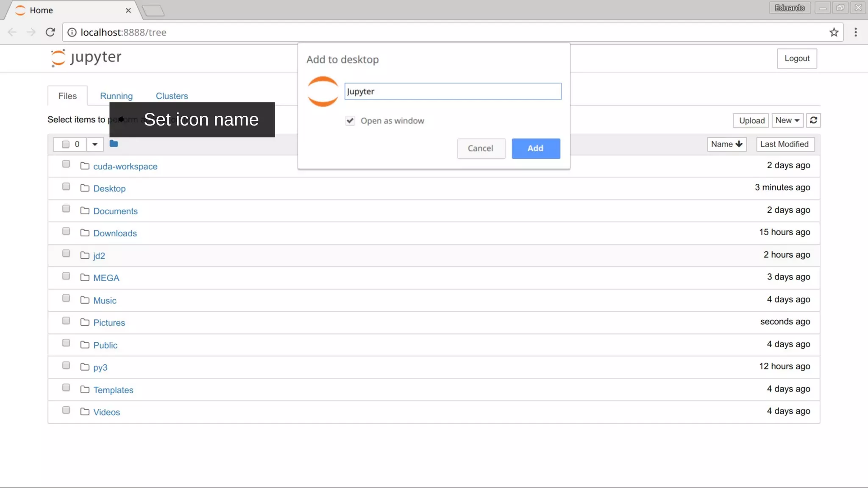
Task: Click the folder icon beside Public
Action: (x=85, y=344)
